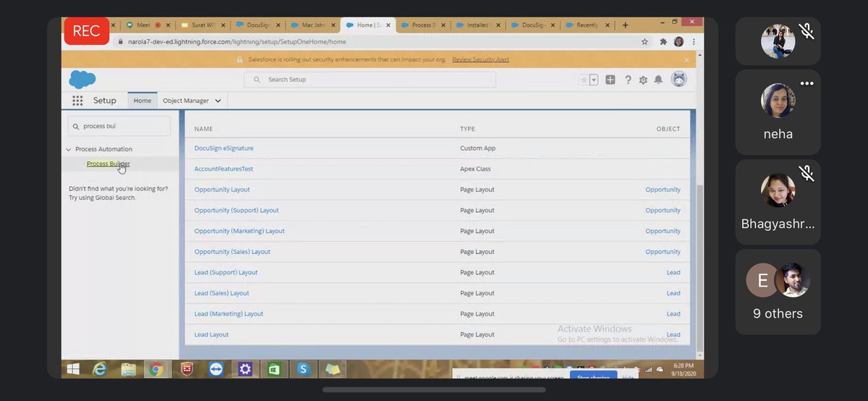Open the Lead (Sales) Layout link

pos(221,293)
